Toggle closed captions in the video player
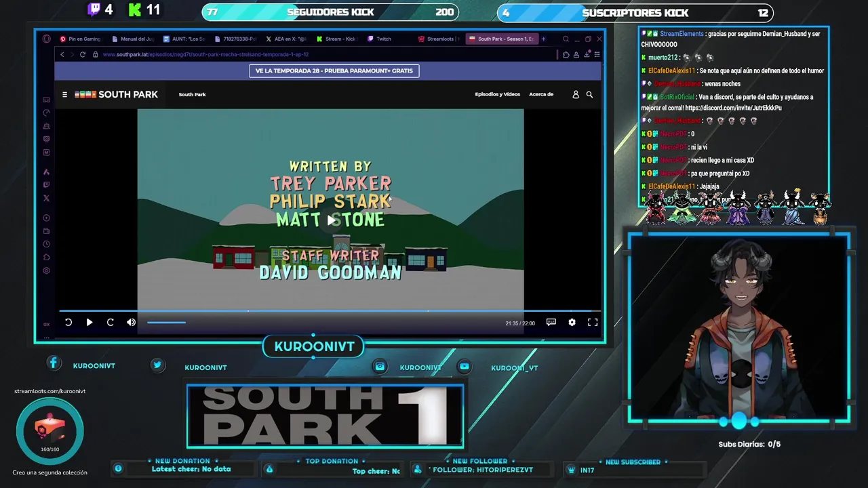 click(x=551, y=323)
